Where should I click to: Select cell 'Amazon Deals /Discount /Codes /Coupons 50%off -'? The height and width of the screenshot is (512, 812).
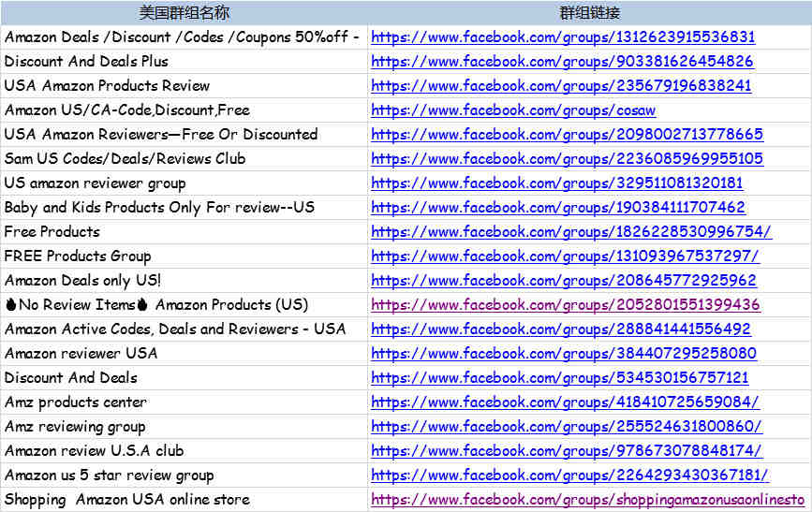tap(184, 37)
